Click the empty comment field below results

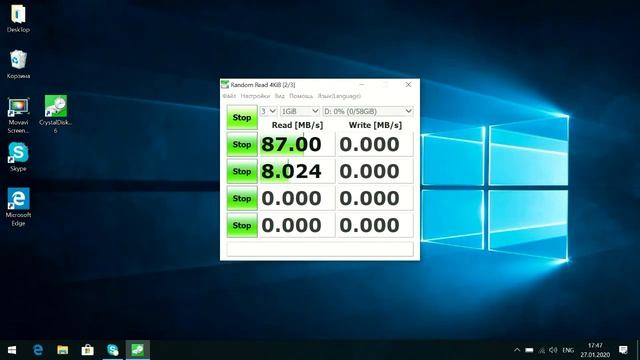[320, 249]
